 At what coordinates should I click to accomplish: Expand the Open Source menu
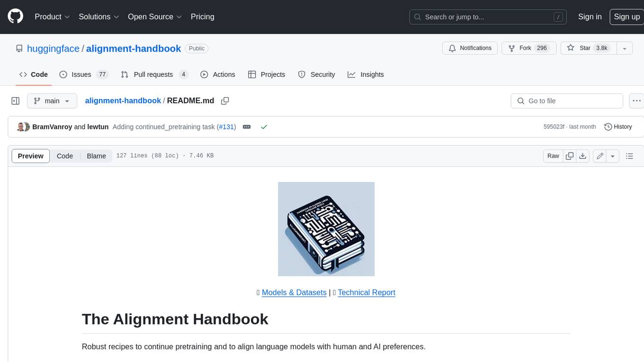tap(155, 17)
